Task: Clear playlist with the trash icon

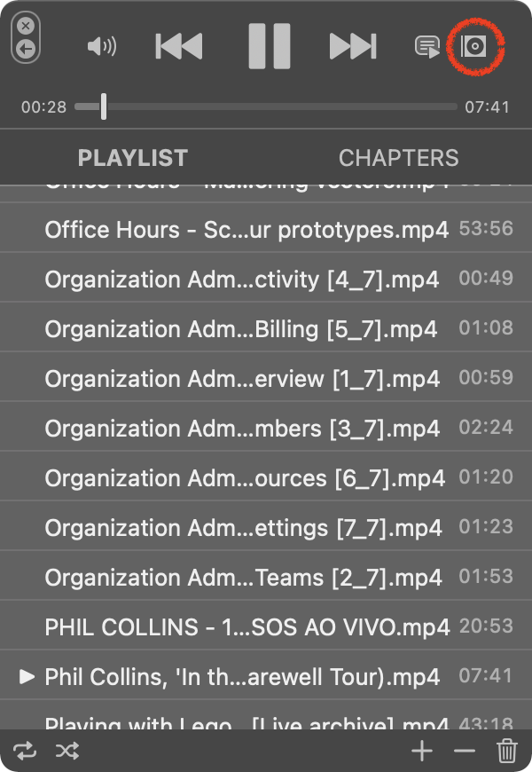Action: point(507,751)
